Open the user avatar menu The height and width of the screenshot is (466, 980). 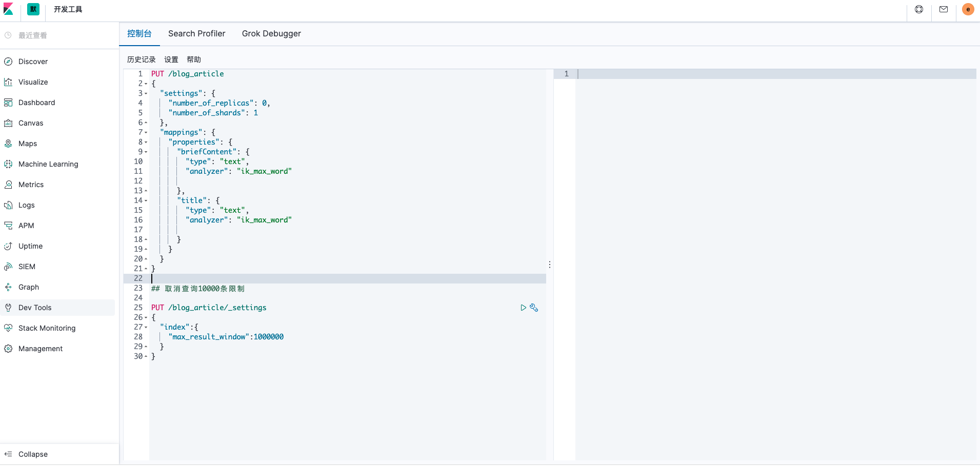click(968, 9)
